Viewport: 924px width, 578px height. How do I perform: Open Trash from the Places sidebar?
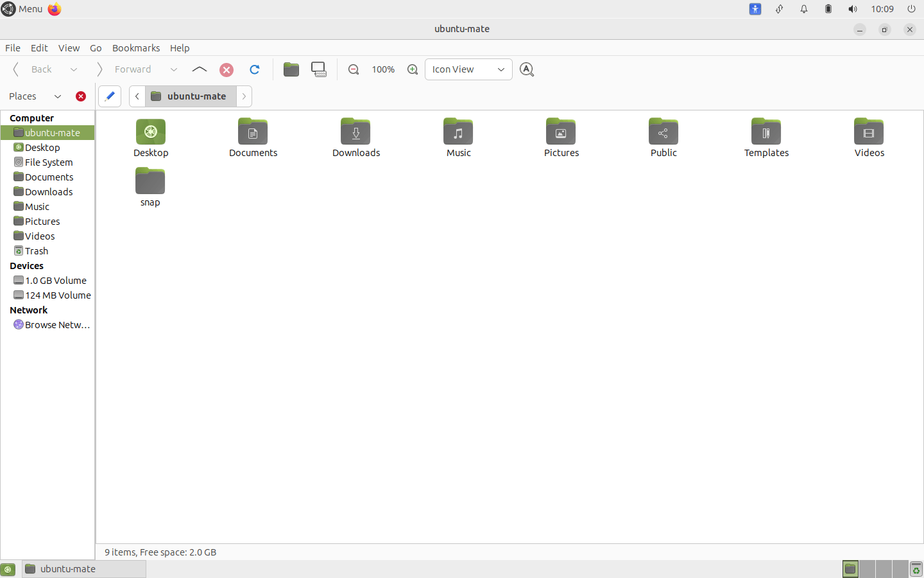(x=36, y=250)
